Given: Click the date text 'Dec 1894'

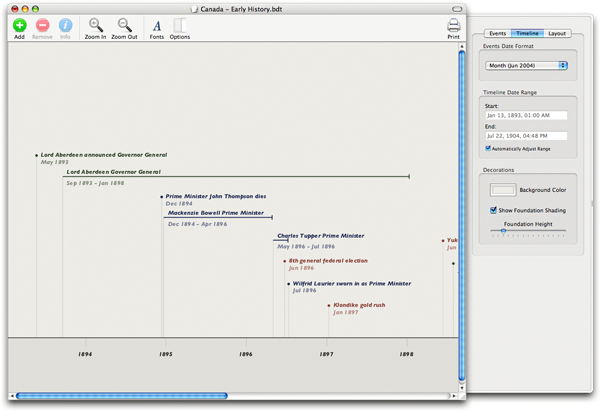Looking at the screenshot, I should [179, 204].
